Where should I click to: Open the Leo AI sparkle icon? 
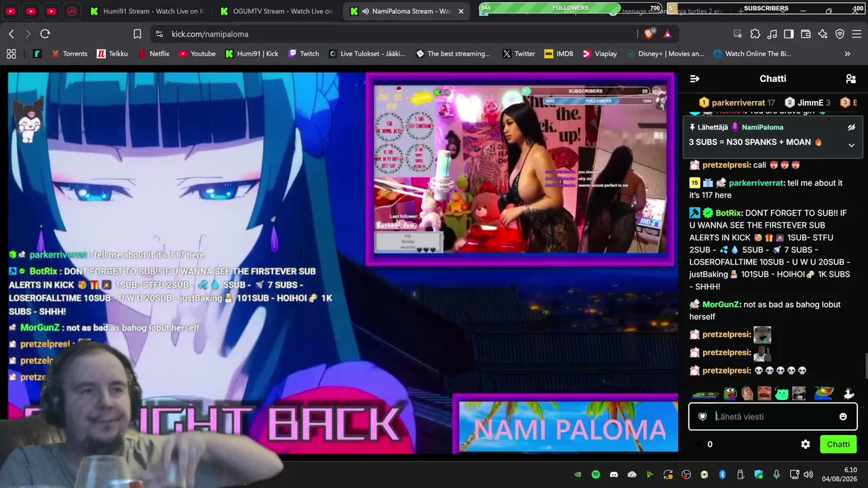pos(823,34)
